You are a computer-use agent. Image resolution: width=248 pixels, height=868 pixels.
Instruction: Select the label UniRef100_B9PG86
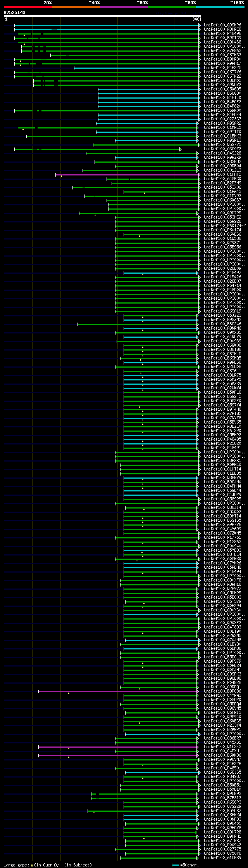click(222, 691)
